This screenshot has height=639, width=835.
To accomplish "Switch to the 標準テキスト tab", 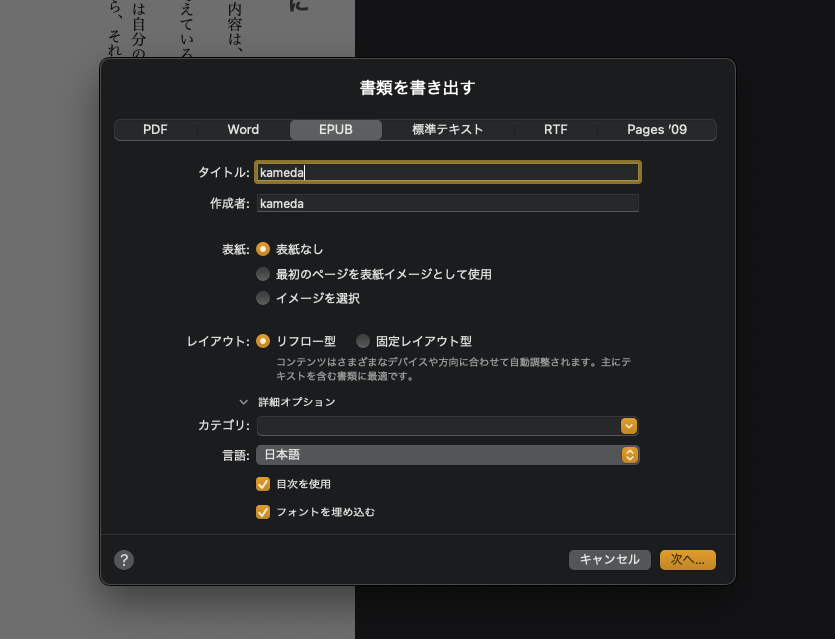I will [x=448, y=129].
